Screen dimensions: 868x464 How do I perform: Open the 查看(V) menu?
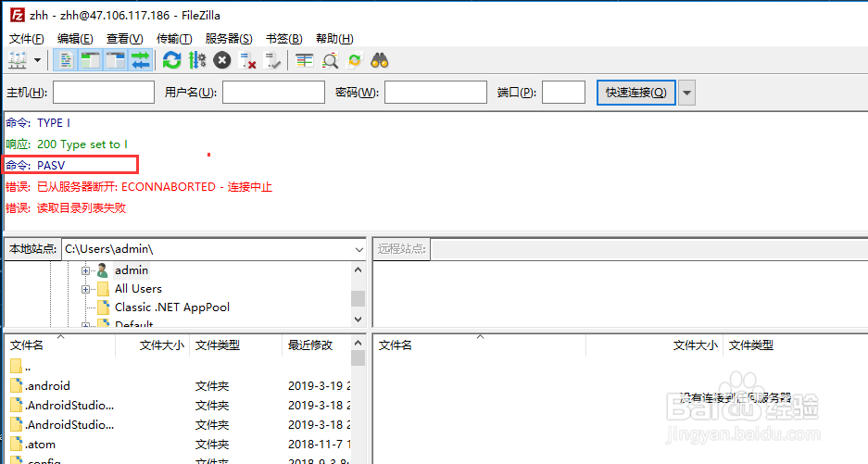pos(124,39)
